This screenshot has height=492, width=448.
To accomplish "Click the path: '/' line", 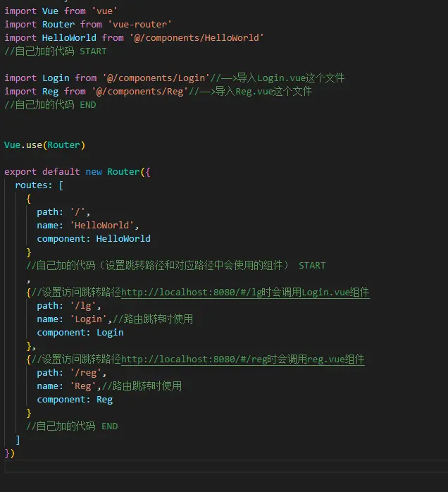I will click(63, 212).
